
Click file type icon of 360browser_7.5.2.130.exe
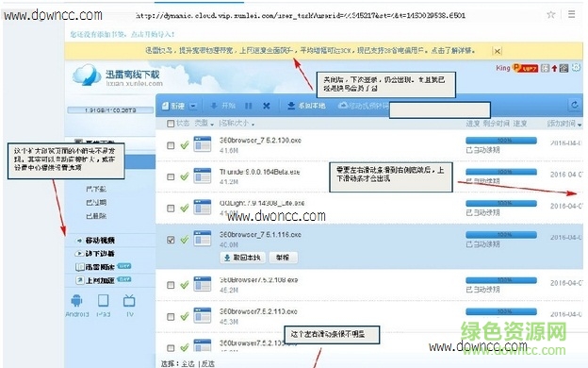[x=202, y=144]
